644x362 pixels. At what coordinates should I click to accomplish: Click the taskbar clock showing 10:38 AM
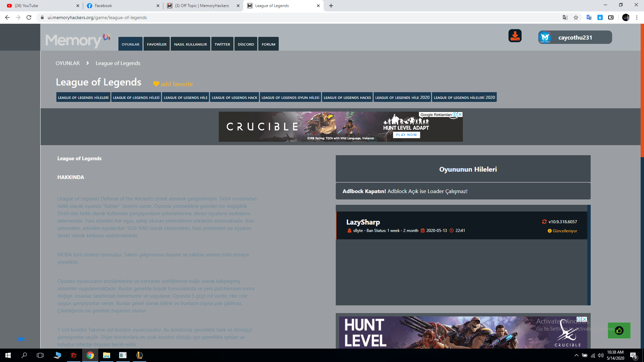tap(615, 355)
